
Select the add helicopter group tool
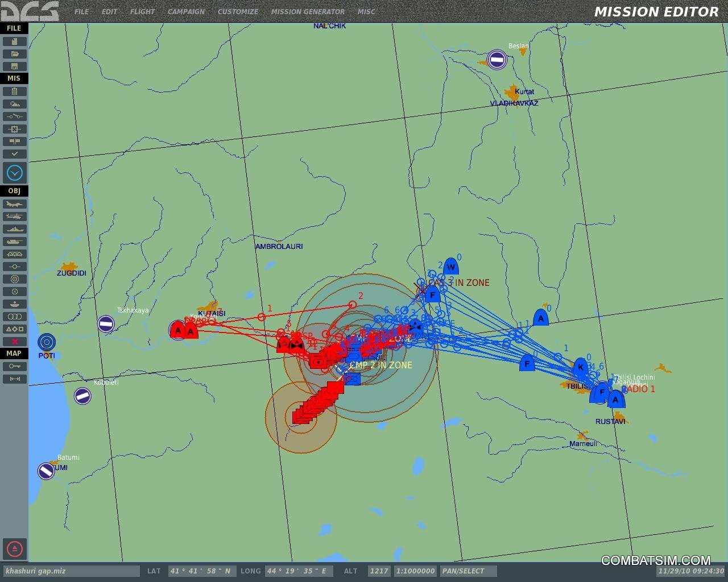pyautogui.click(x=15, y=217)
